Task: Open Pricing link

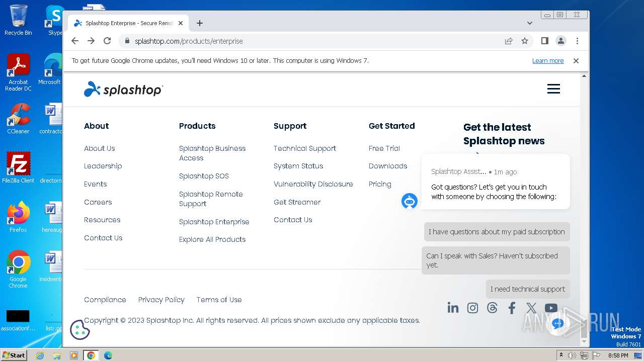Action: (380, 184)
